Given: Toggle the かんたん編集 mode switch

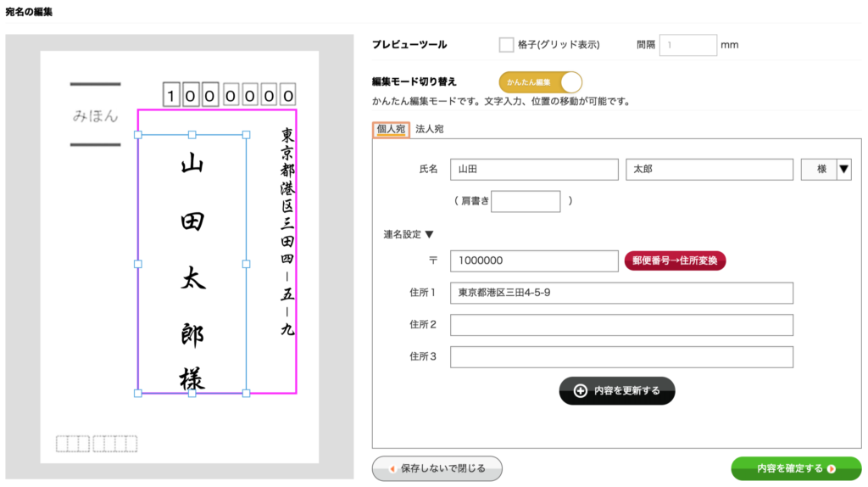Looking at the screenshot, I should [x=540, y=82].
